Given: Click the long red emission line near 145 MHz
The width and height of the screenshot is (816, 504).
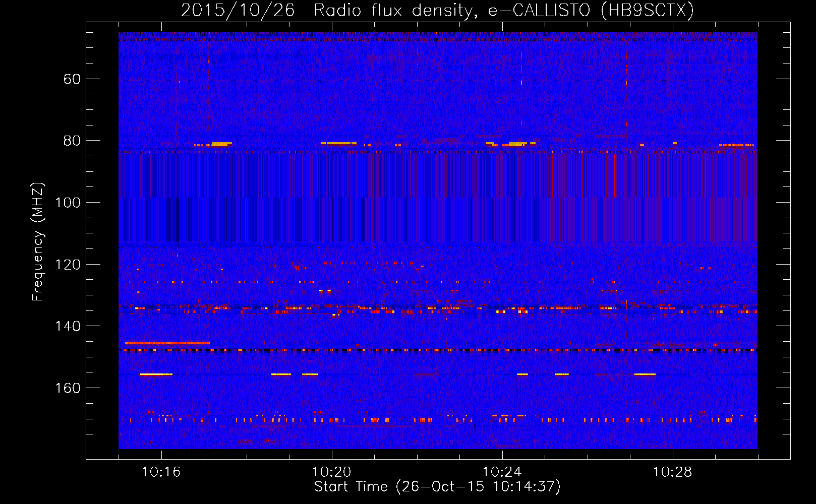Looking at the screenshot, I should (x=167, y=343).
